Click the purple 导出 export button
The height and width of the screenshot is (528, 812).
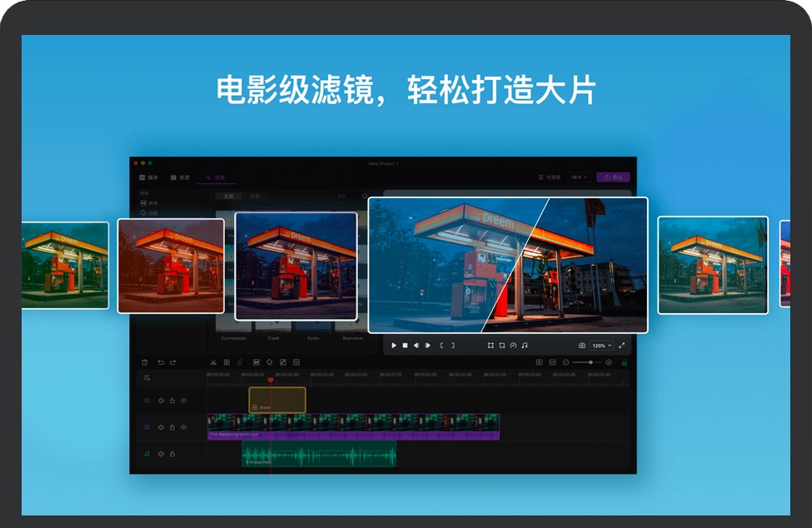click(x=613, y=177)
